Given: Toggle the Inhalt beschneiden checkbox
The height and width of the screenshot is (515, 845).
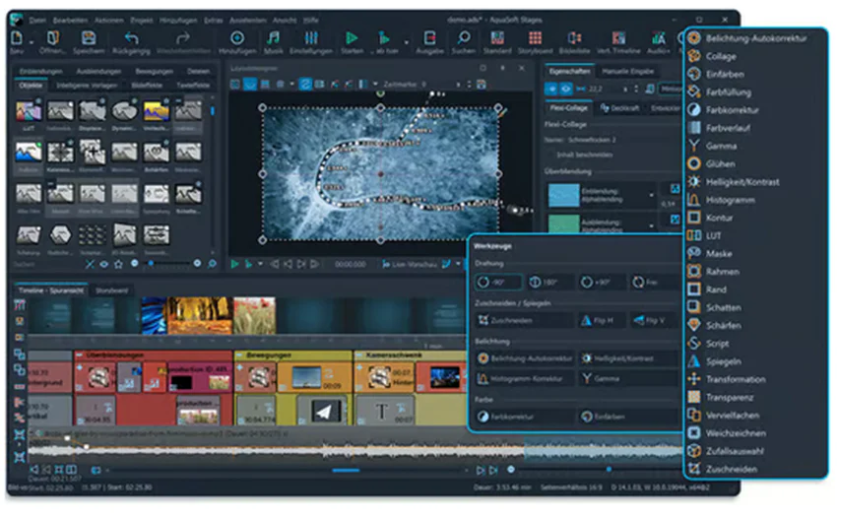Looking at the screenshot, I should click(x=551, y=155).
